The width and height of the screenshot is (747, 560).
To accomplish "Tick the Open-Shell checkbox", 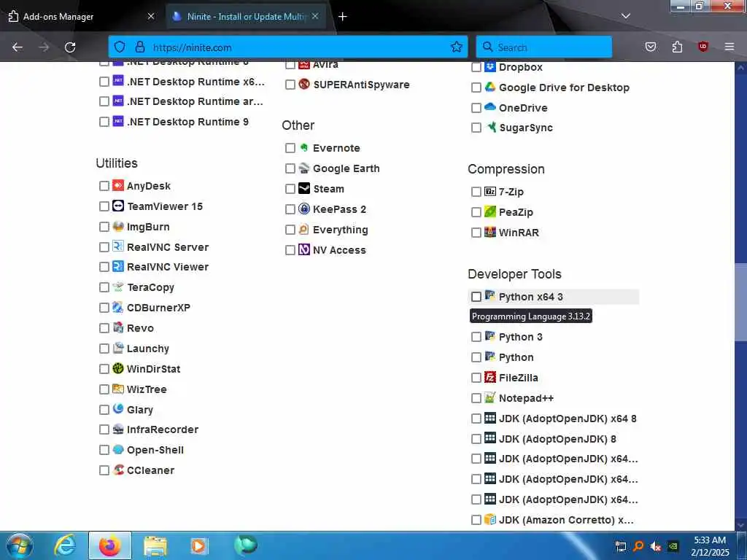I will 104,450.
